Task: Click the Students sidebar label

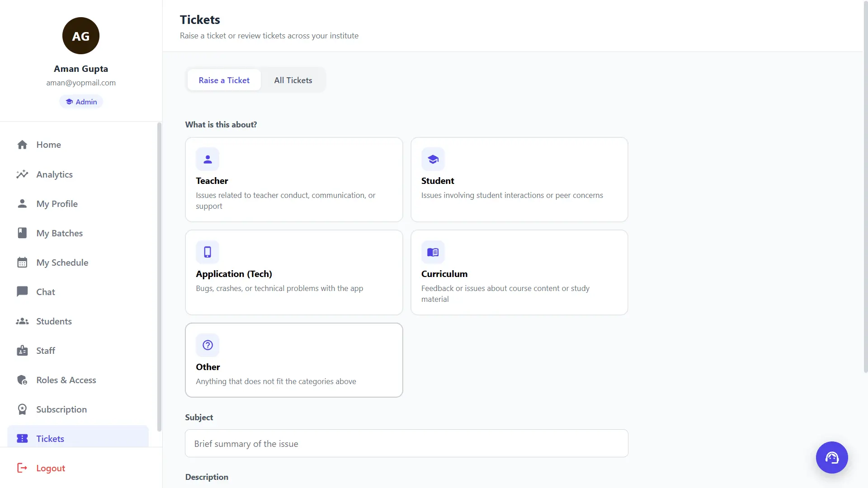Action: [54, 321]
